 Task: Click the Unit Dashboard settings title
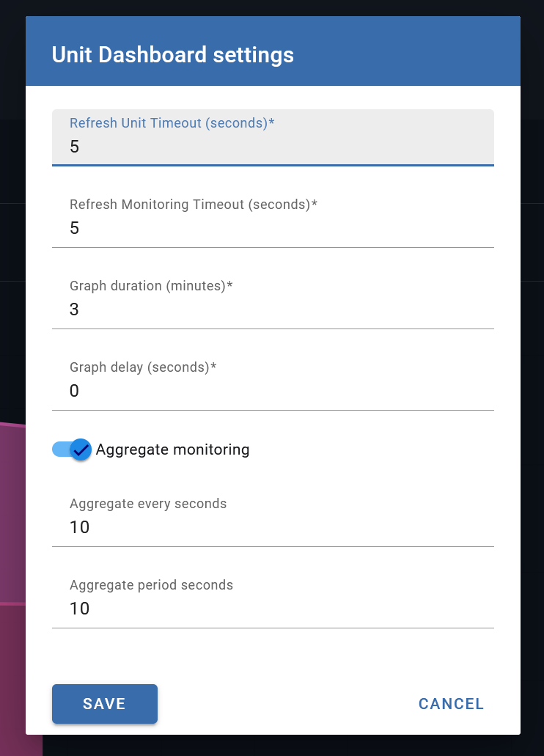click(x=172, y=54)
